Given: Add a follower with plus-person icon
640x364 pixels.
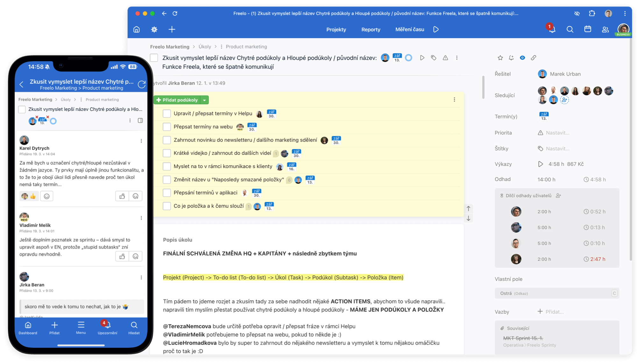Looking at the screenshot, I should 564,100.
